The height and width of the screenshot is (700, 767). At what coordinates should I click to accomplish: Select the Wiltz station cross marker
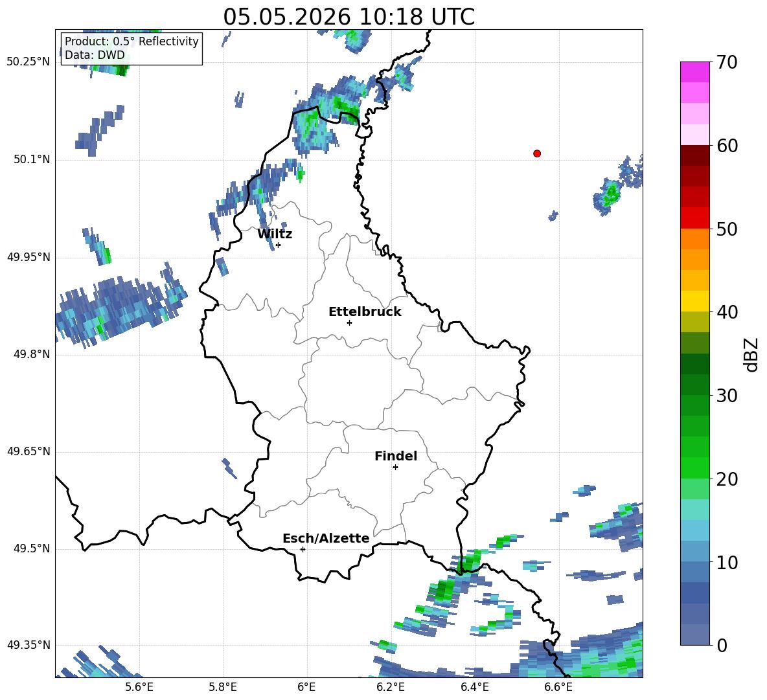[278, 245]
